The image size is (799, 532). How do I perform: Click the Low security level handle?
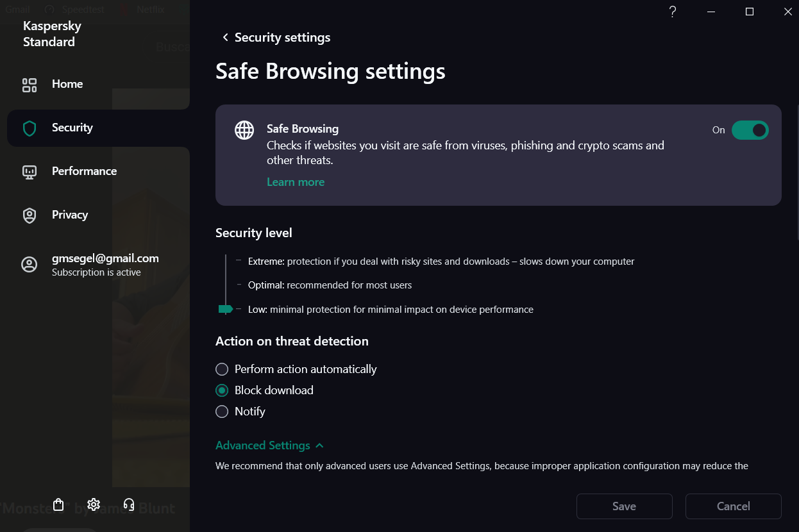(225, 309)
